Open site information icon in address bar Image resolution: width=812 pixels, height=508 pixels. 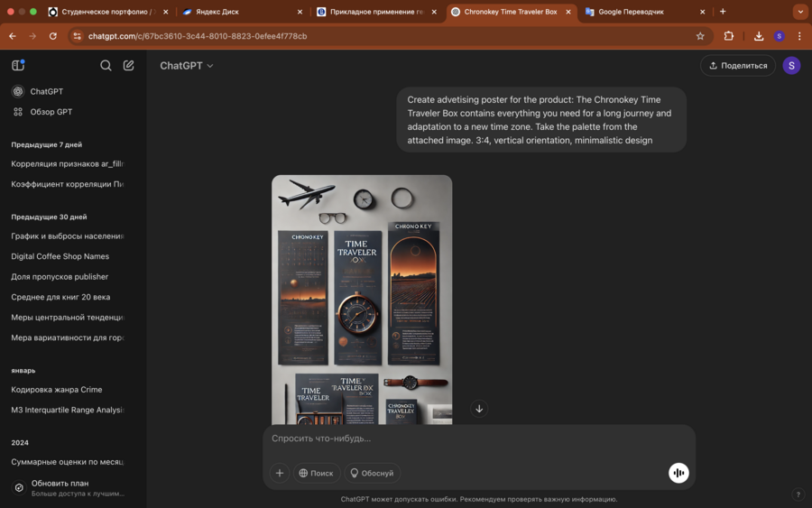click(x=78, y=36)
